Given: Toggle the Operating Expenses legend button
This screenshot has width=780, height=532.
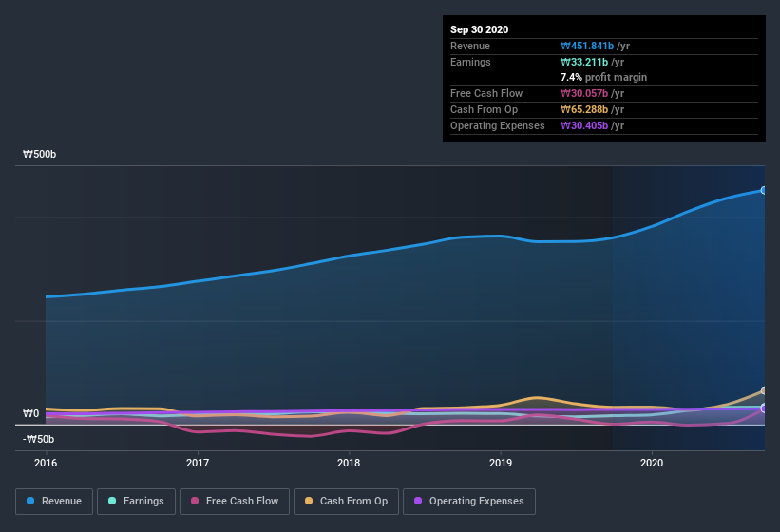Looking at the screenshot, I should coord(469,502).
